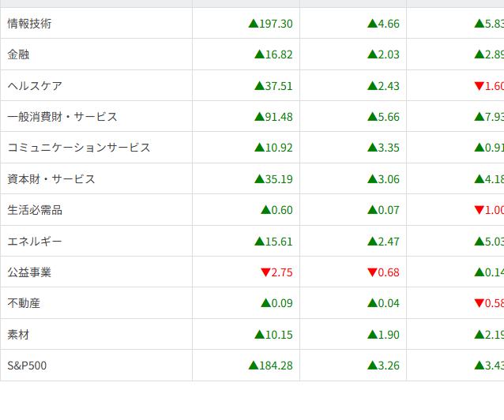Select the S&P500 index row label
Viewport: 504px width, 420px height.
(28, 366)
